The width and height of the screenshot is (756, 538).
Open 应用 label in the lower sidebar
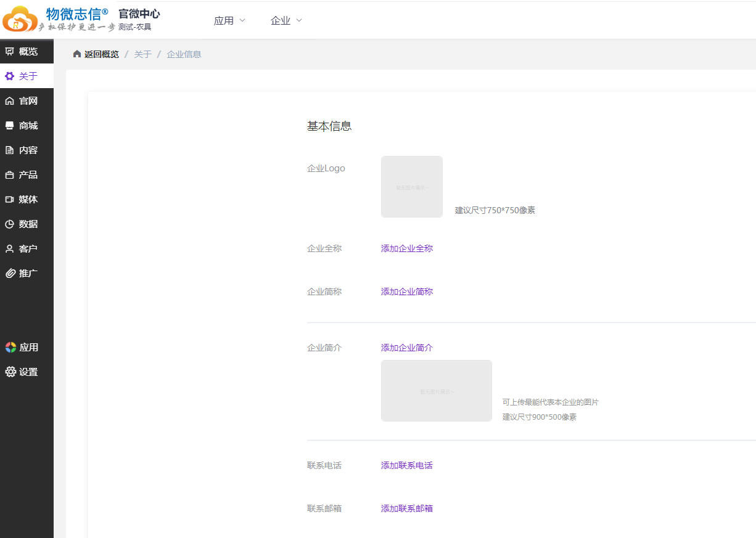tap(28, 348)
